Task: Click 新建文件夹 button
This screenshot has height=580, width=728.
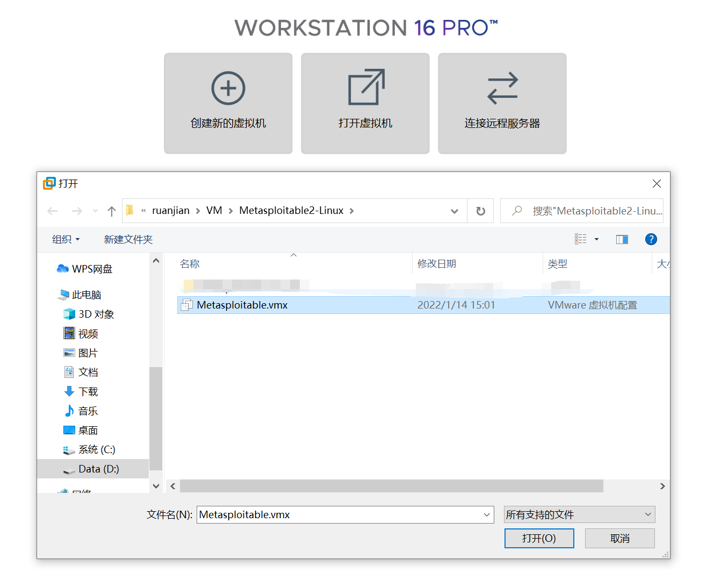Action: tap(128, 239)
